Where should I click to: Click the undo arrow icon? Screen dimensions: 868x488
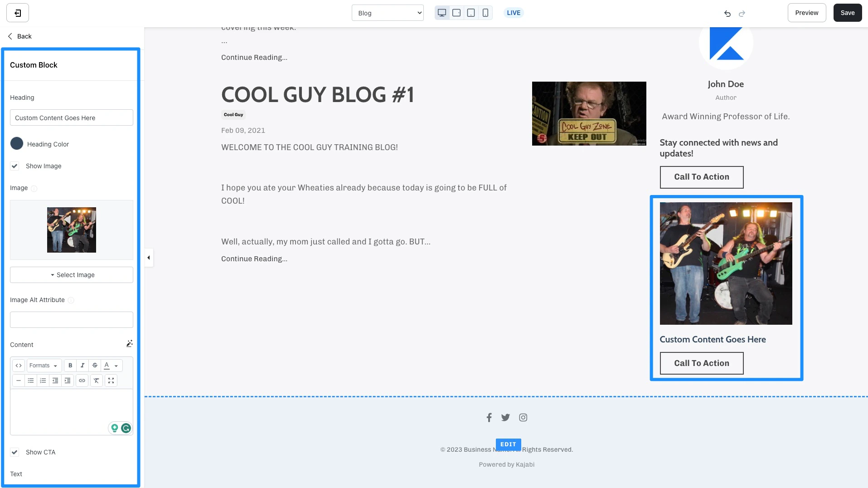tap(727, 13)
